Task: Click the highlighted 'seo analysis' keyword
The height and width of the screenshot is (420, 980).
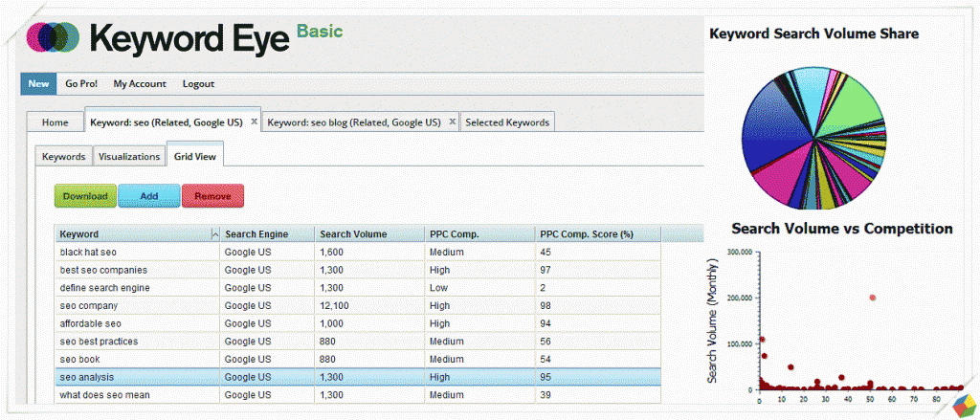Action: [x=87, y=378]
